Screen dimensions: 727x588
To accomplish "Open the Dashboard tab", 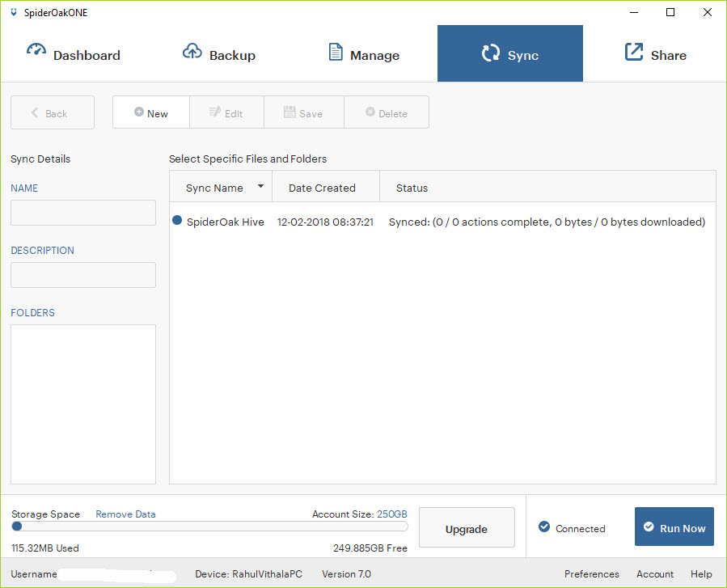I will [74, 54].
